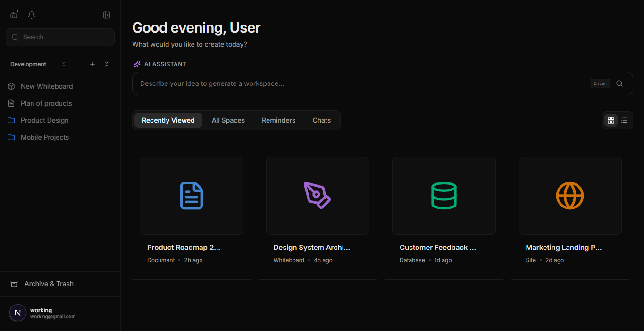
Task: Open the working@gmail.com account profile
Action: [x=17, y=313]
